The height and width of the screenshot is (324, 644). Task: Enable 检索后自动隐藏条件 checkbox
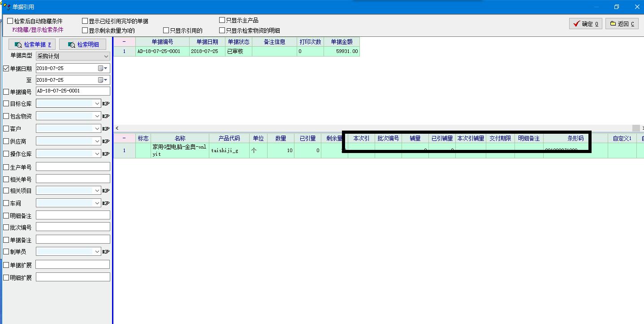point(10,21)
